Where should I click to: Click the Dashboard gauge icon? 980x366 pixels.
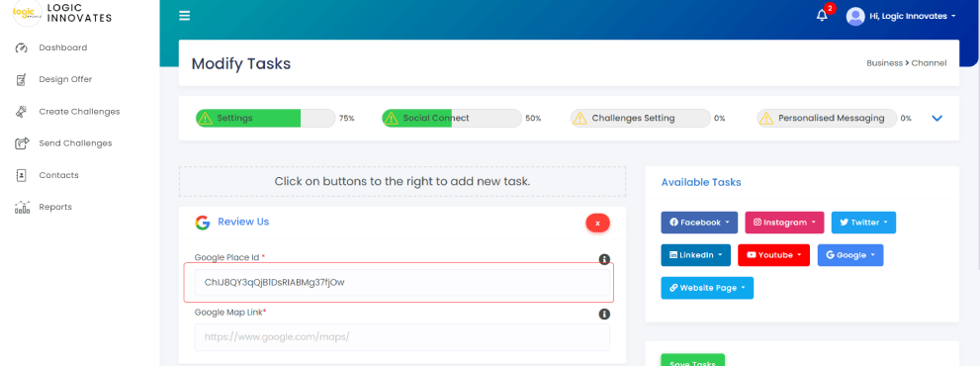tap(21, 47)
